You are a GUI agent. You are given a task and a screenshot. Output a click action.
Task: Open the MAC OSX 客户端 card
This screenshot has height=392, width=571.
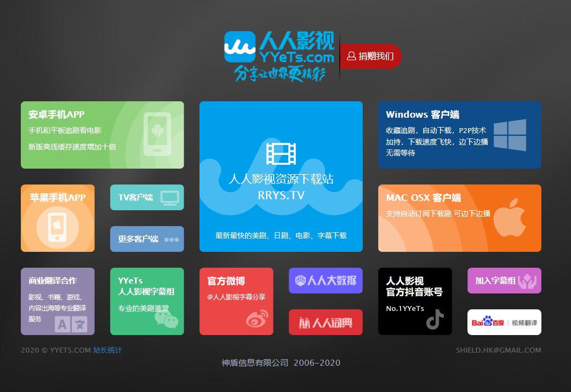click(460, 218)
